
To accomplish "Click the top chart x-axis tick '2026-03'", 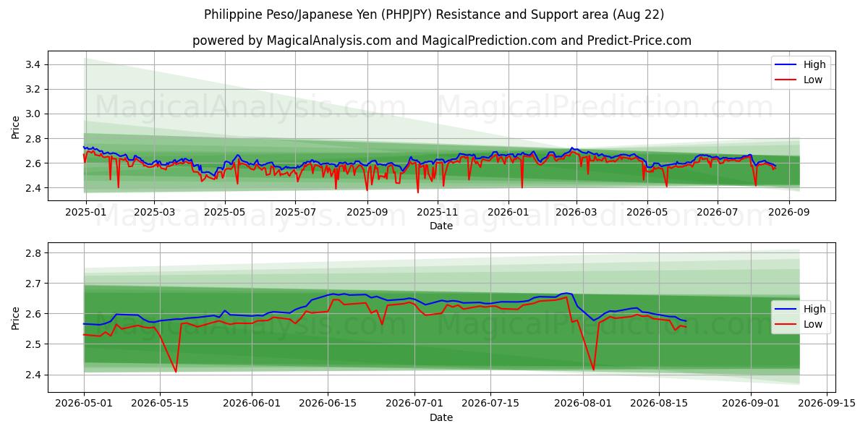I will click(576, 212).
